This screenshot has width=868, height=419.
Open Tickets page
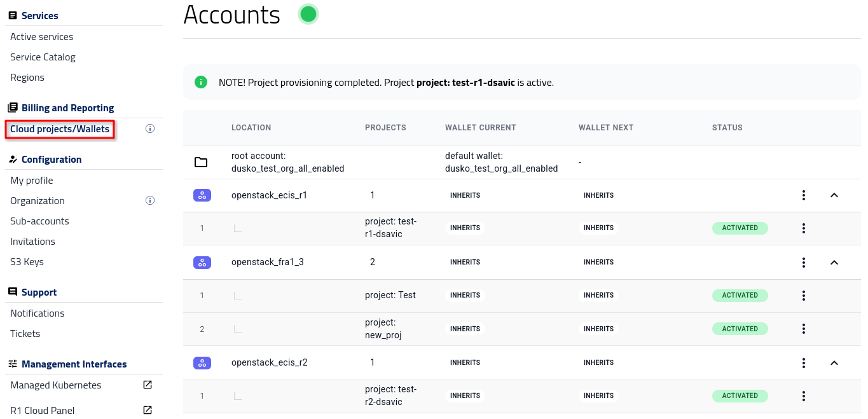(x=25, y=334)
